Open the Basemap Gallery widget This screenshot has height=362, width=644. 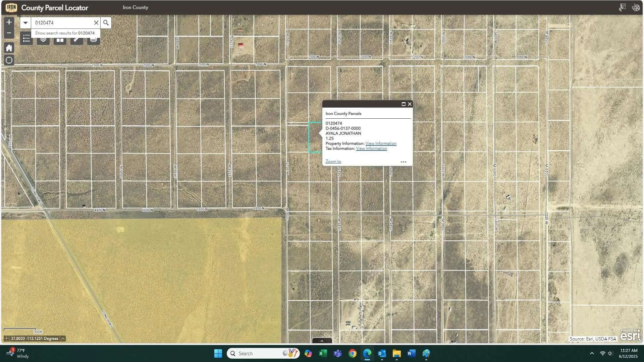pyautogui.click(x=60, y=41)
